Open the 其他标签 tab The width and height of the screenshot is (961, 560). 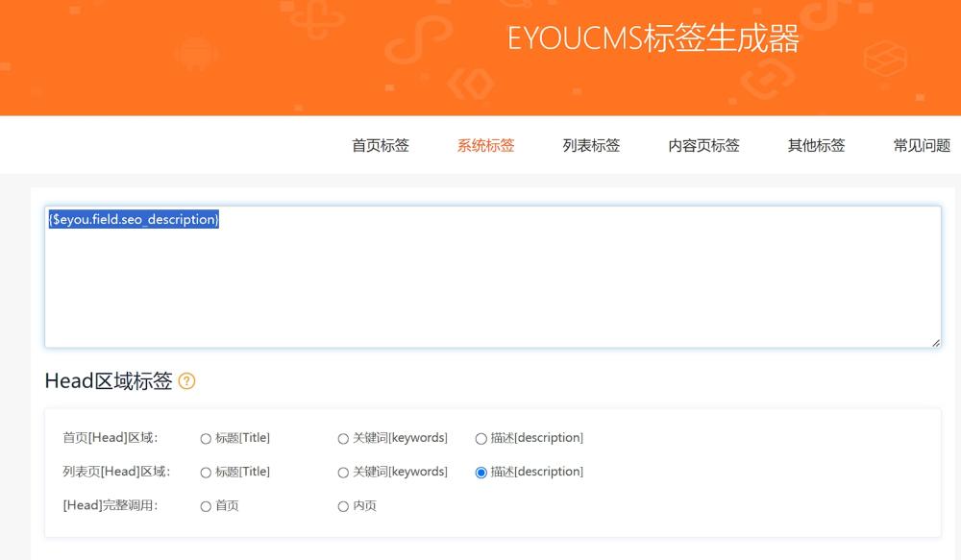tap(816, 146)
